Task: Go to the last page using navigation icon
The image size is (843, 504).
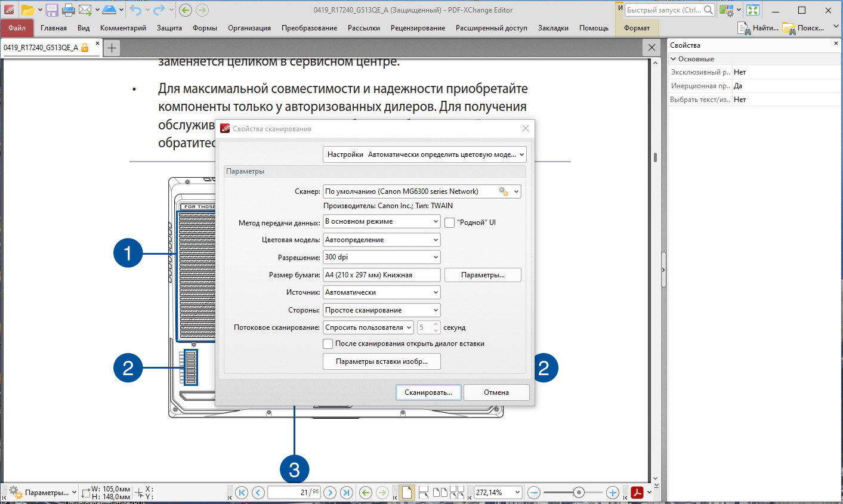Action: 346,493
